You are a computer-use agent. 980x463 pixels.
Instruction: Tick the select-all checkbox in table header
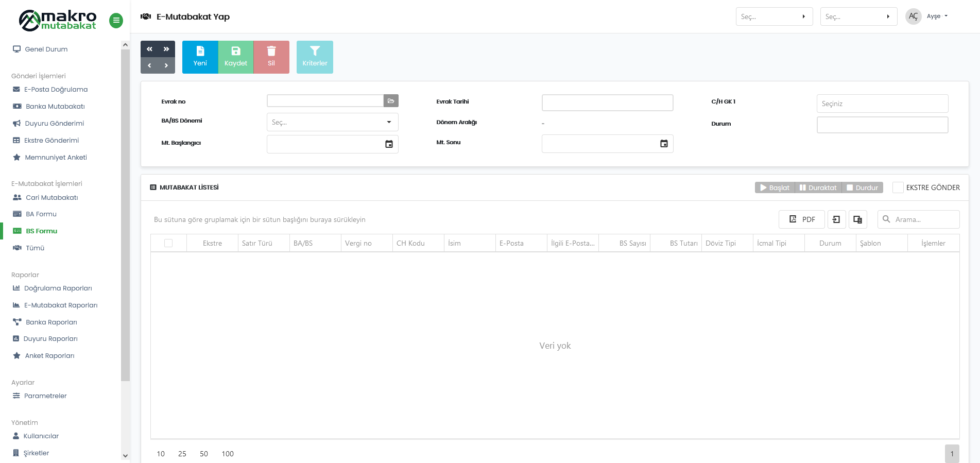coord(168,243)
